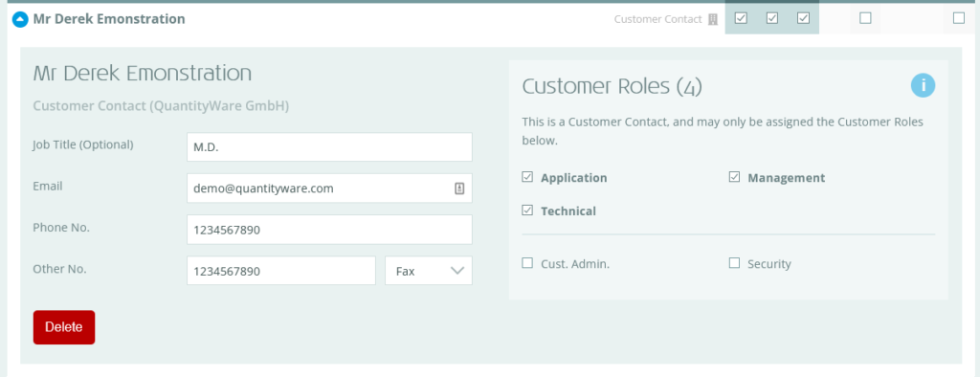Screen dimensions: 980x377
Task: Click the Customer Roles info icon
Action: click(923, 85)
